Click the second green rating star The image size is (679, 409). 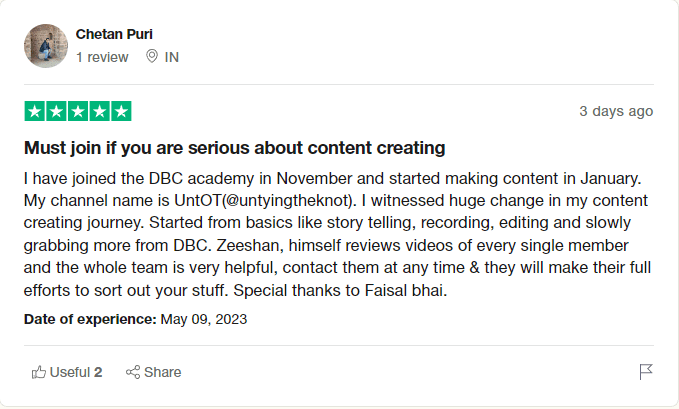point(56,111)
